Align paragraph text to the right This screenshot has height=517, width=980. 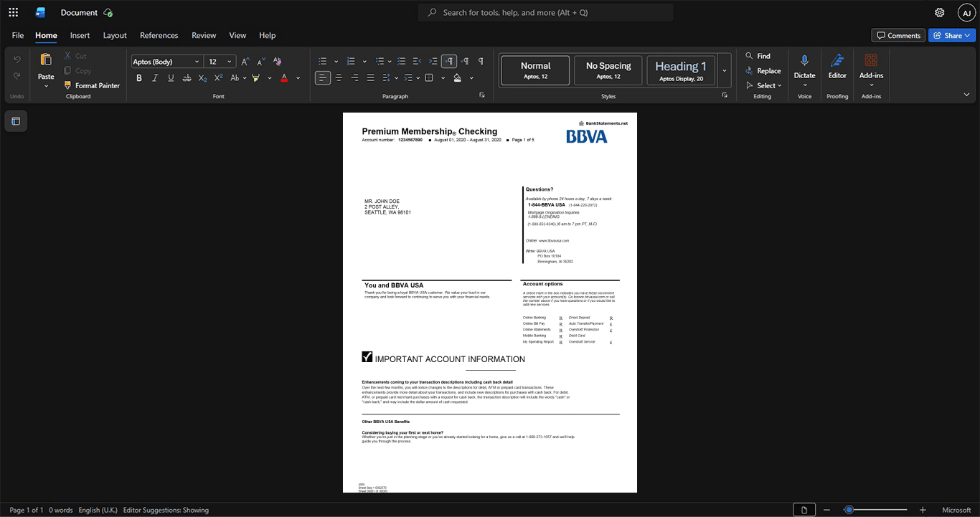pyautogui.click(x=354, y=77)
